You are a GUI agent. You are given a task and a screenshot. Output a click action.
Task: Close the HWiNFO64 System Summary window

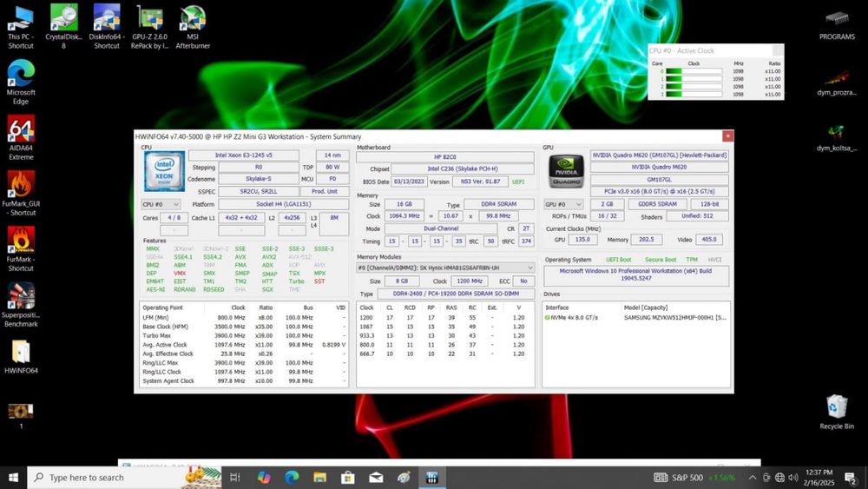[x=728, y=135]
